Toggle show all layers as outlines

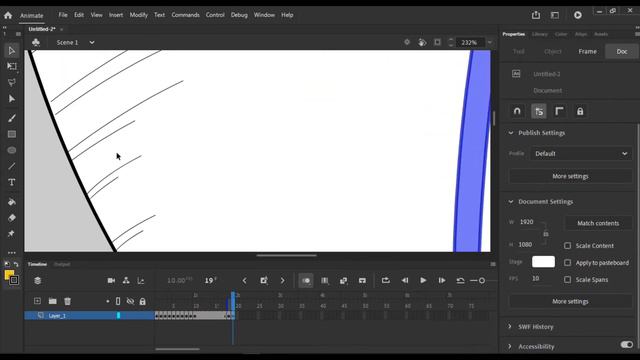(x=118, y=301)
